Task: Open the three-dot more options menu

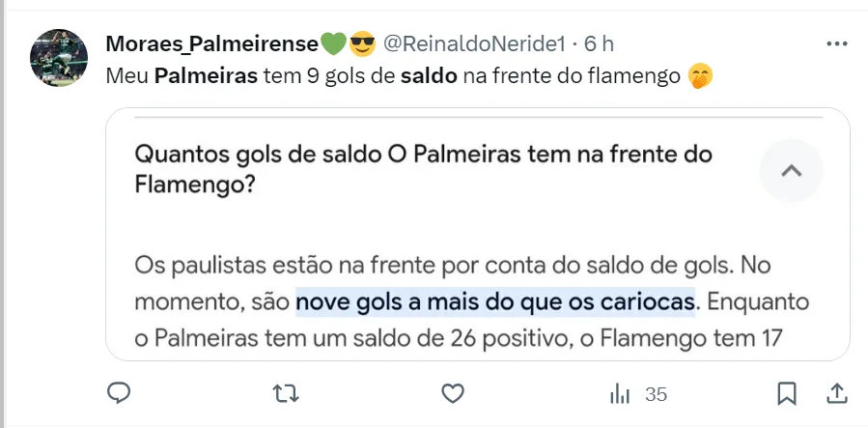Action: (836, 43)
